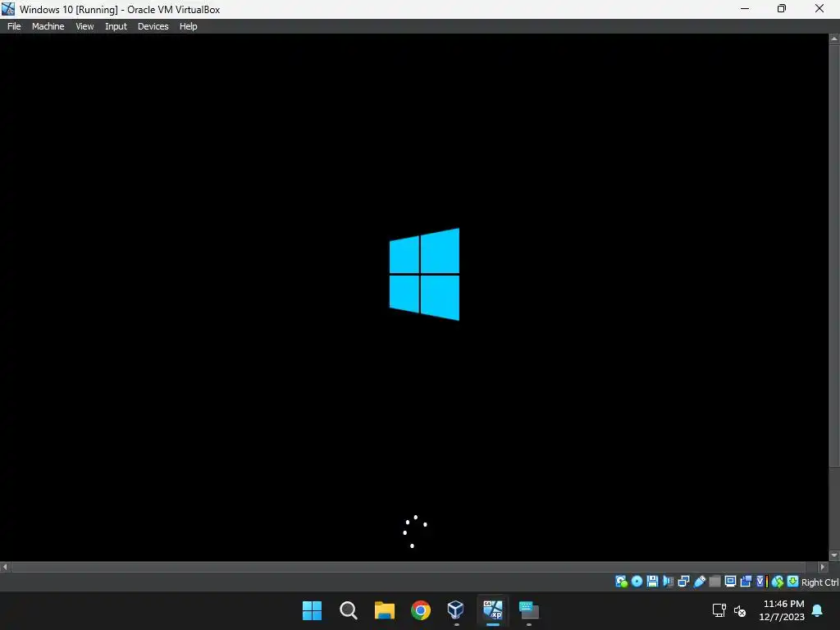Click the scroll up arrow of vertical scrollbar
Image resolution: width=840 pixels, height=630 pixels.
[834, 39]
